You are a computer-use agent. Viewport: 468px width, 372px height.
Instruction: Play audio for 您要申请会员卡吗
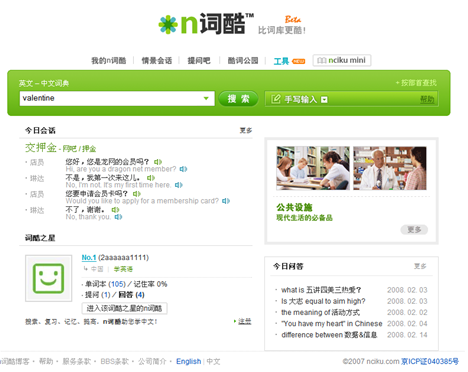pyautogui.click(x=137, y=194)
